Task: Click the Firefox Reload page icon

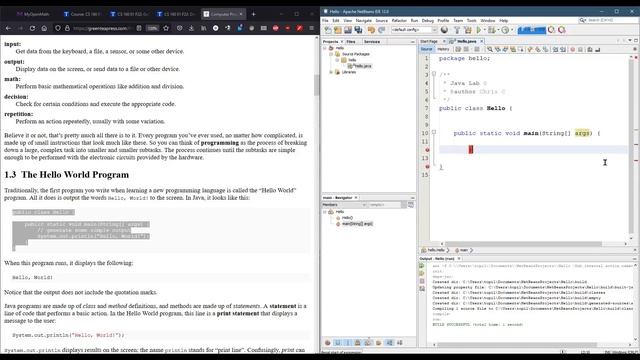Action: (32, 28)
